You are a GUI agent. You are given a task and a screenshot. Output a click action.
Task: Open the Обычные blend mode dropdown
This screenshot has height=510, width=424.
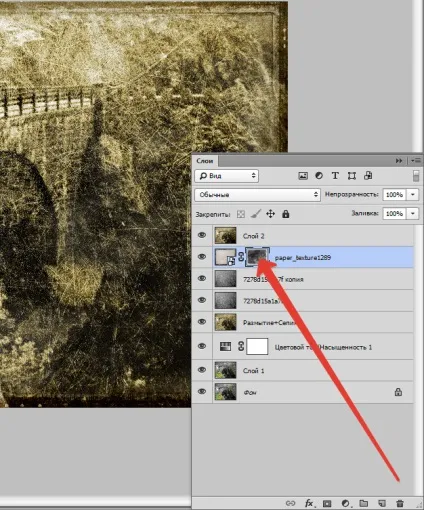point(257,195)
